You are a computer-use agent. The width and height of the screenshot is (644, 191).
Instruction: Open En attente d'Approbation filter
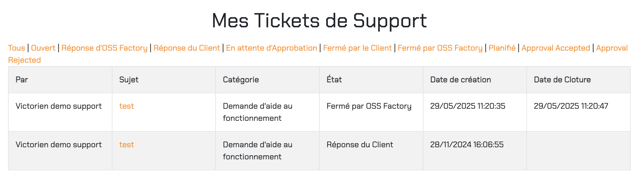(x=272, y=48)
